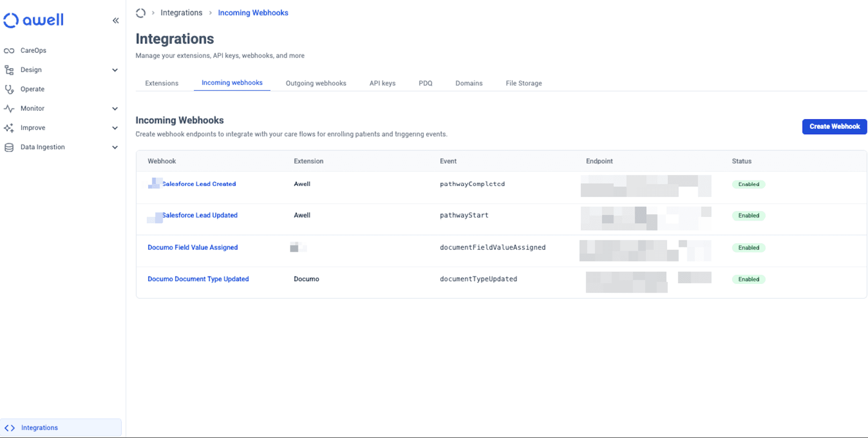Open Salesforce Lead Created webhook
This screenshot has width=868, height=438.
click(x=199, y=184)
